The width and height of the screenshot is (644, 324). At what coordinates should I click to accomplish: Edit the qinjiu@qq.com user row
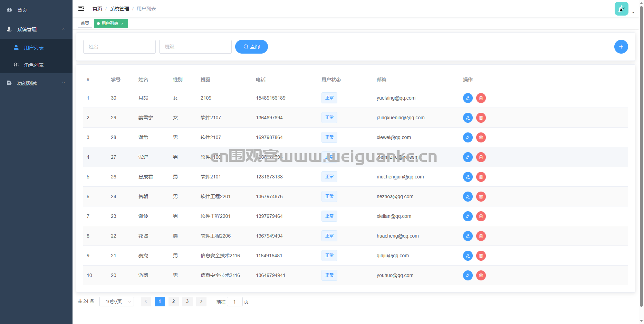(468, 256)
